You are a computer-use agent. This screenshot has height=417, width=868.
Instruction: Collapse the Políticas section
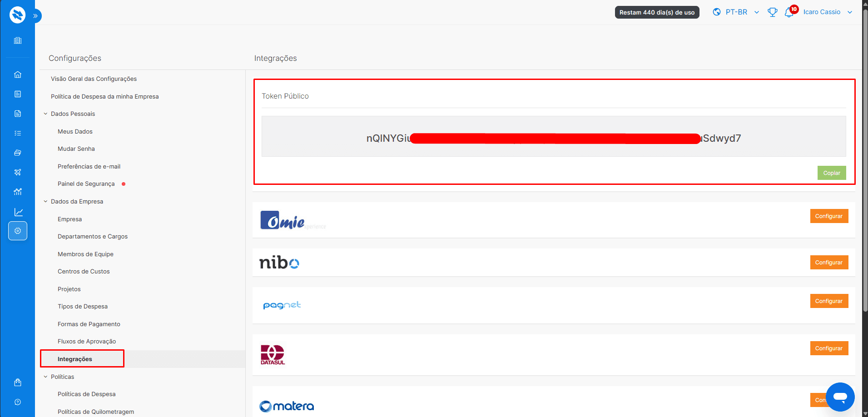pos(45,377)
